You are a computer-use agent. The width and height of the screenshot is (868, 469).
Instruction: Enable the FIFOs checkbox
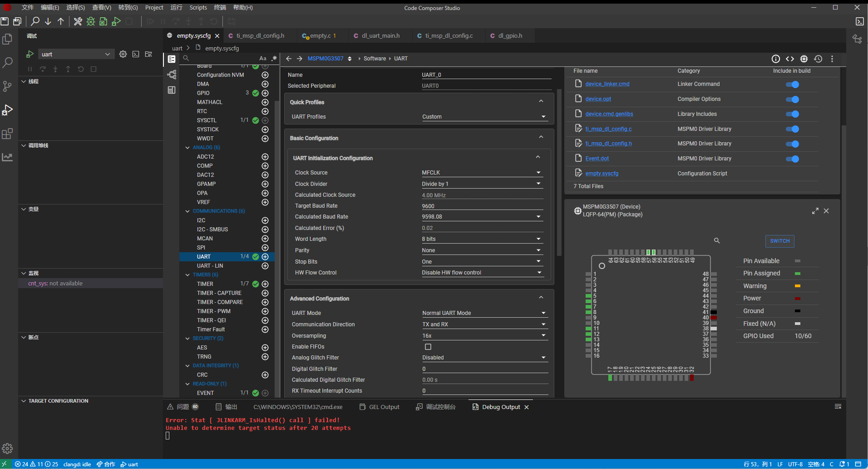(x=428, y=347)
